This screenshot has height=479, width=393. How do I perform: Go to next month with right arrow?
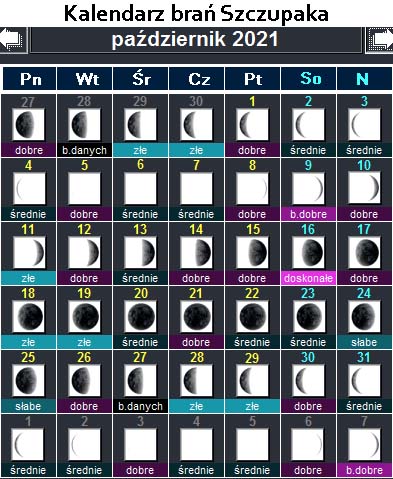380,40
